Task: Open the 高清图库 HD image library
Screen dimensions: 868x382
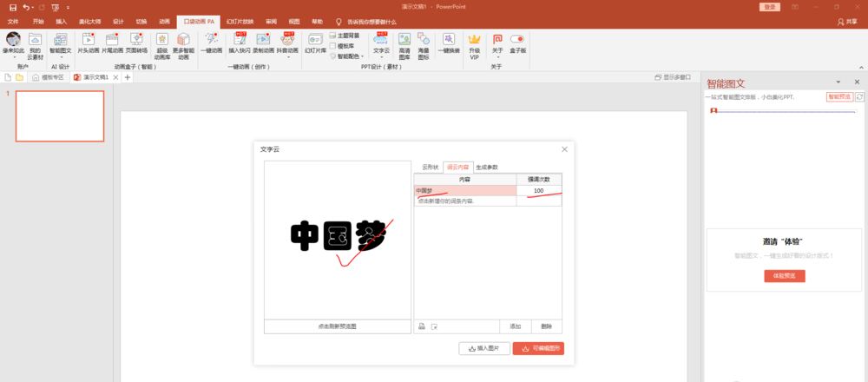Action: tap(404, 45)
